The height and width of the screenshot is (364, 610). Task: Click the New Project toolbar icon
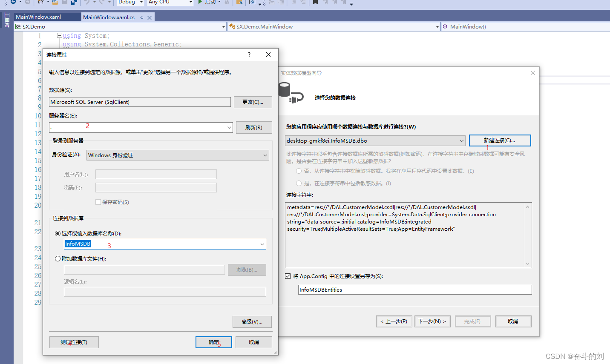tap(40, 3)
